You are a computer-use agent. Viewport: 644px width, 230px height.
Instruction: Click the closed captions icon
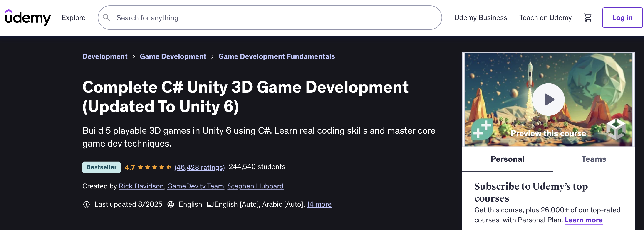pyautogui.click(x=210, y=205)
